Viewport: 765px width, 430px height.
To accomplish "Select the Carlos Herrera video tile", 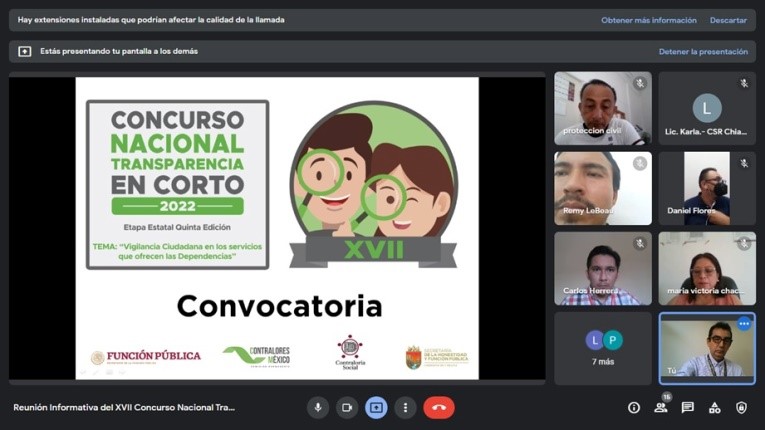I will 603,268.
